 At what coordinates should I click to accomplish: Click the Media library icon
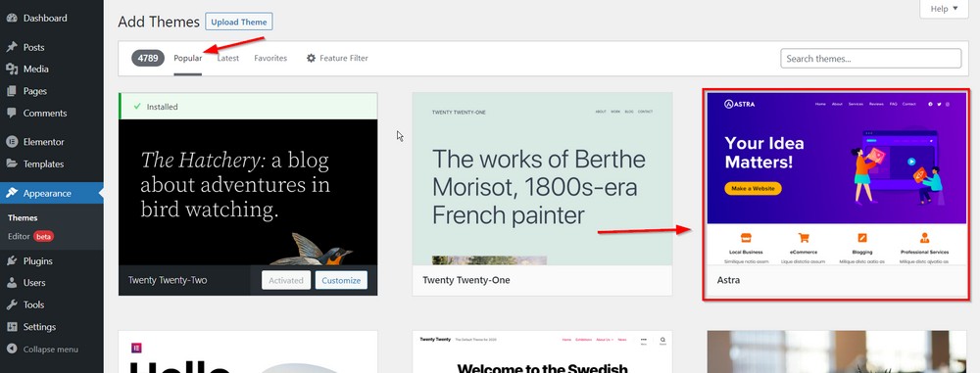click(11, 69)
